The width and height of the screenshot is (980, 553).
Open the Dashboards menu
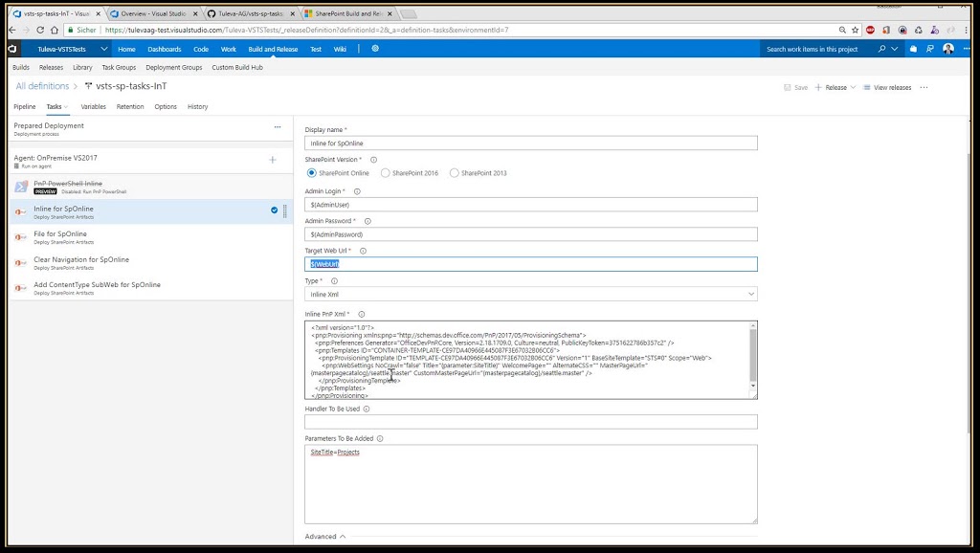[x=165, y=49]
